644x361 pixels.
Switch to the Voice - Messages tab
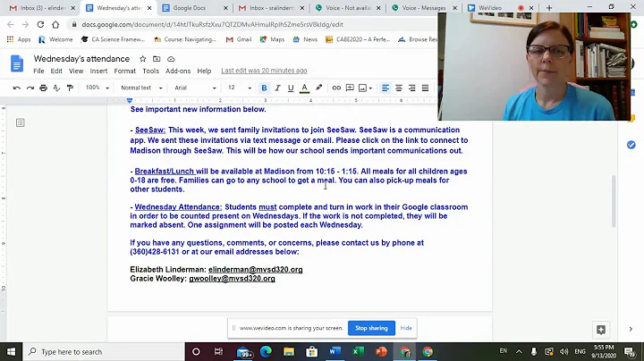coord(424,8)
